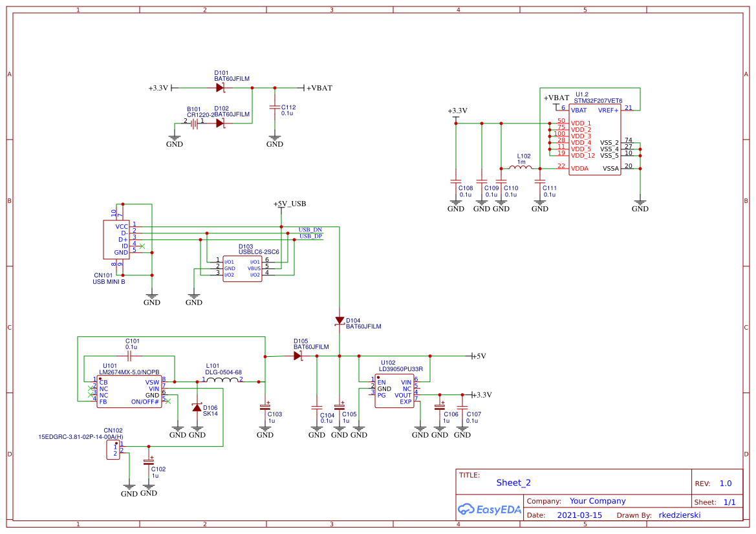Select the U101 LM2674MX regulator body
This screenshot has width=756, height=534.
coord(129,392)
